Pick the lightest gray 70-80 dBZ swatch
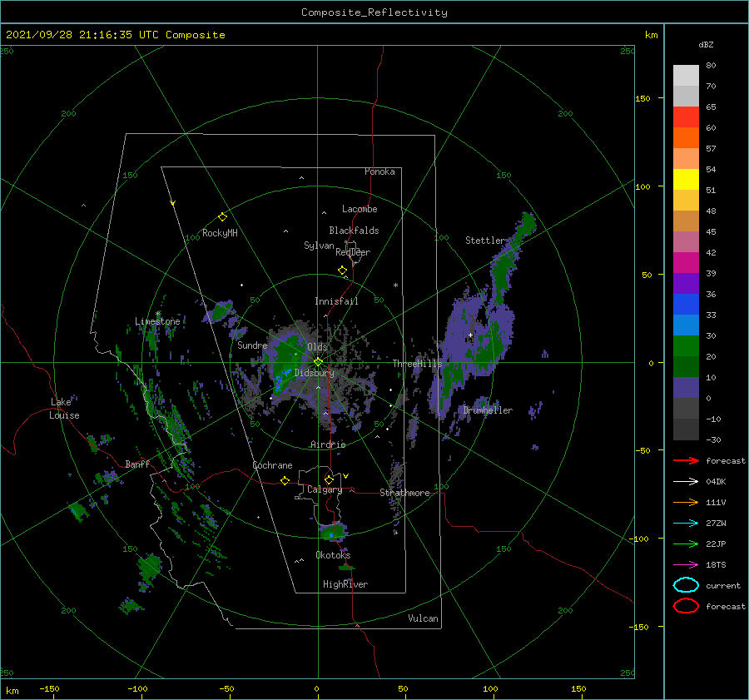The image size is (749, 700). (x=686, y=76)
